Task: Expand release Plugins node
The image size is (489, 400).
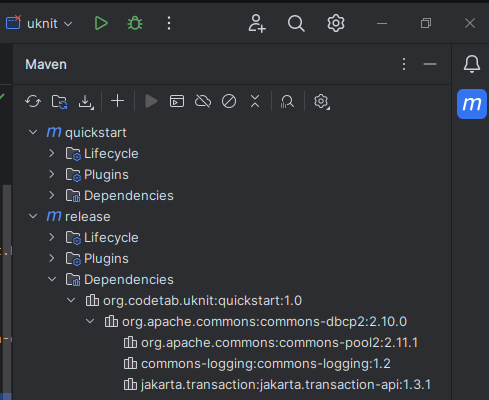Action: coord(52,258)
